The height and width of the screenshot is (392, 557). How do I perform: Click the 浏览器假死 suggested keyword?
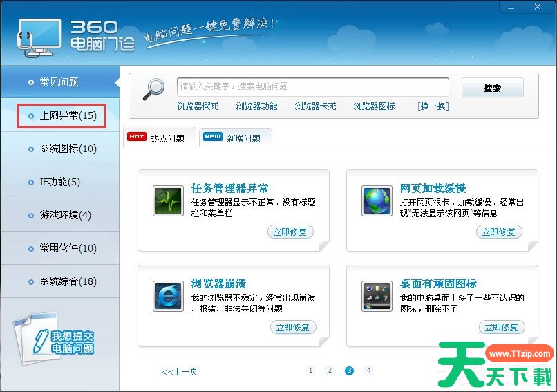pos(198,106)
